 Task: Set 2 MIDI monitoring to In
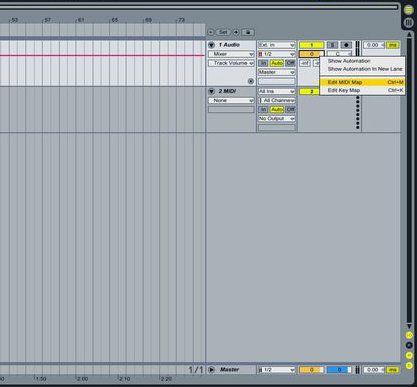[263, 109]
